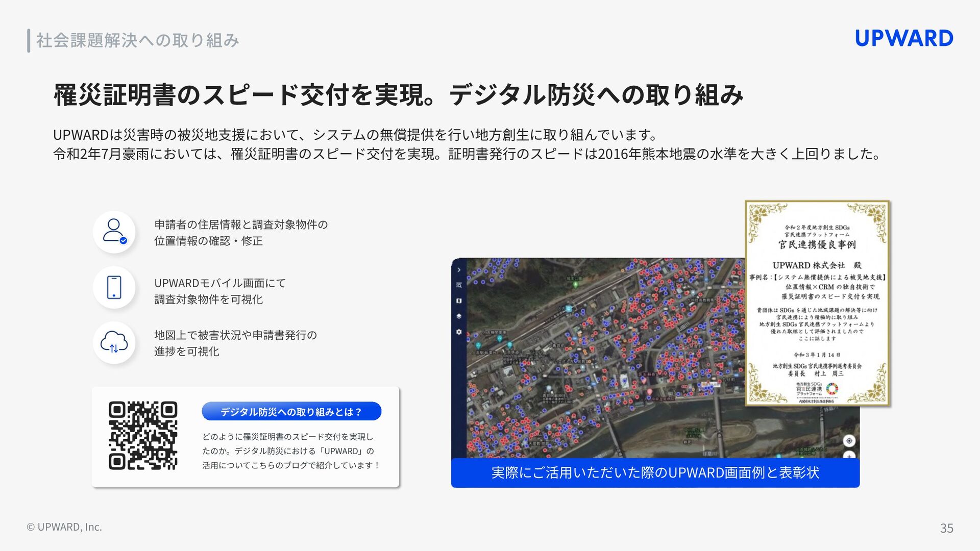Click the blog description text beside QR code
The height and width of the screenshot is (551, 980).
[291, 451]
